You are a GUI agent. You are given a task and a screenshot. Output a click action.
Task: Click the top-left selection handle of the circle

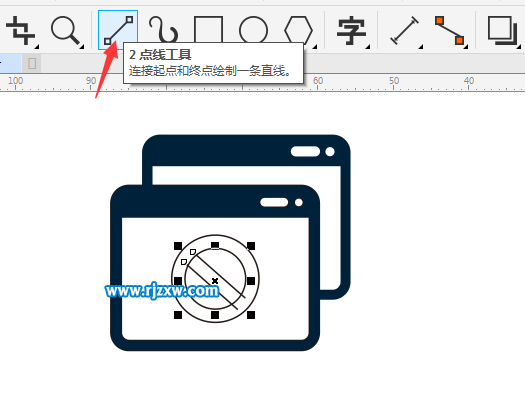pos(178,246)
